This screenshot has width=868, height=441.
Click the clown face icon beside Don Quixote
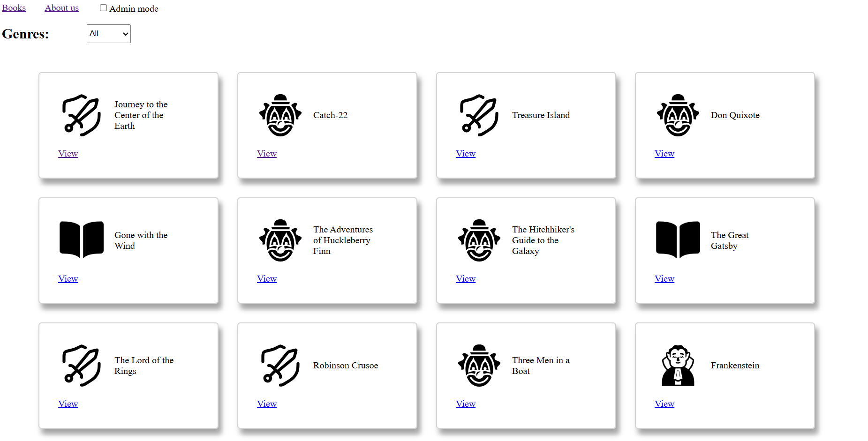pyautogui.click(x=678, y=115)
